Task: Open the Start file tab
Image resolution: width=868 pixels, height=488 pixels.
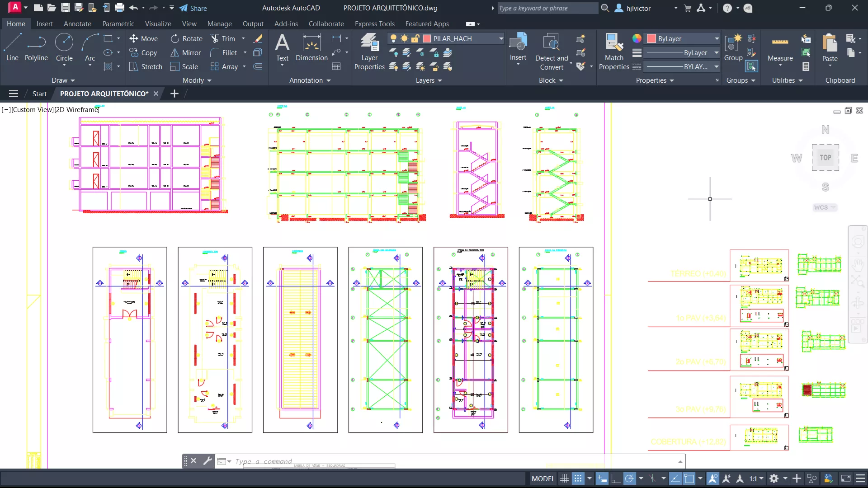Action: tap(39, 94)
